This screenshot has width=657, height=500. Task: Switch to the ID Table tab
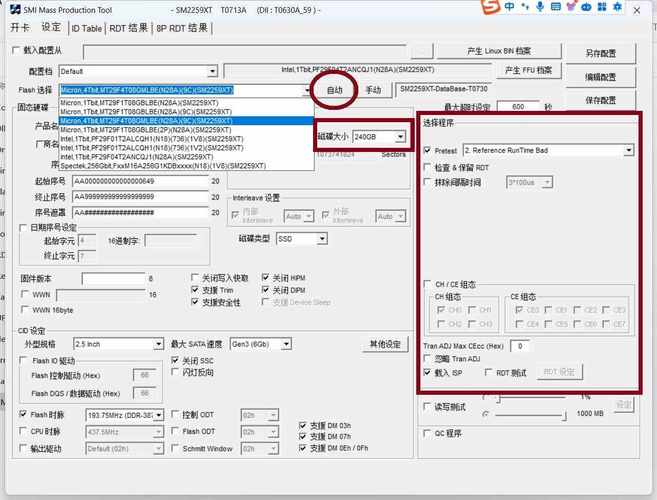[86, 28]
